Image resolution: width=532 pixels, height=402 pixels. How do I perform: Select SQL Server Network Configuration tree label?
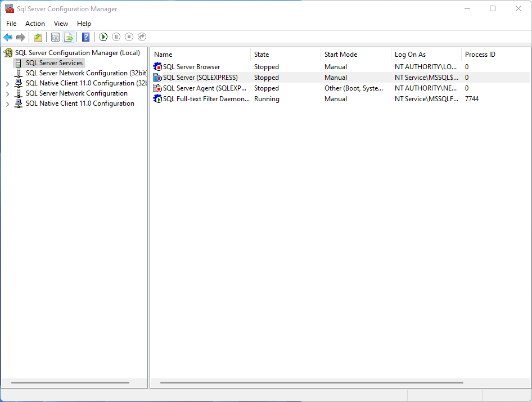(76, 93)
